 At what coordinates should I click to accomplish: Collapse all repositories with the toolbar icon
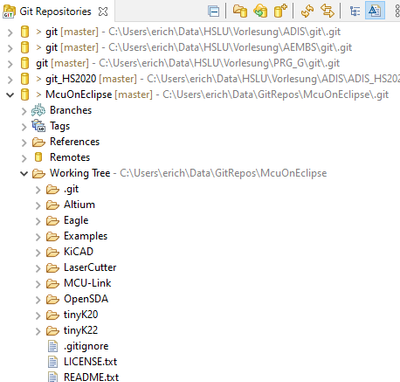pyautogui.click(x=214, y=11)
